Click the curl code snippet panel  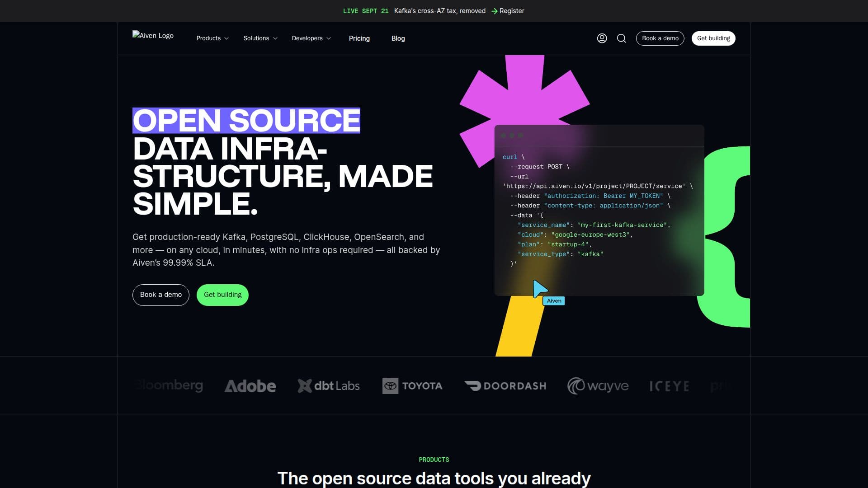tap(599, 210)
